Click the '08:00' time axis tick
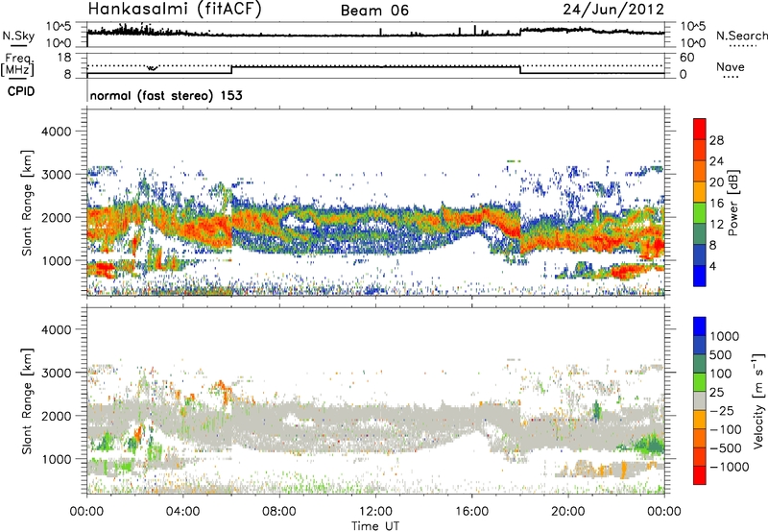The height and width of the screenshot is (532, 768). pyautogui.click(x=279, y=512)
